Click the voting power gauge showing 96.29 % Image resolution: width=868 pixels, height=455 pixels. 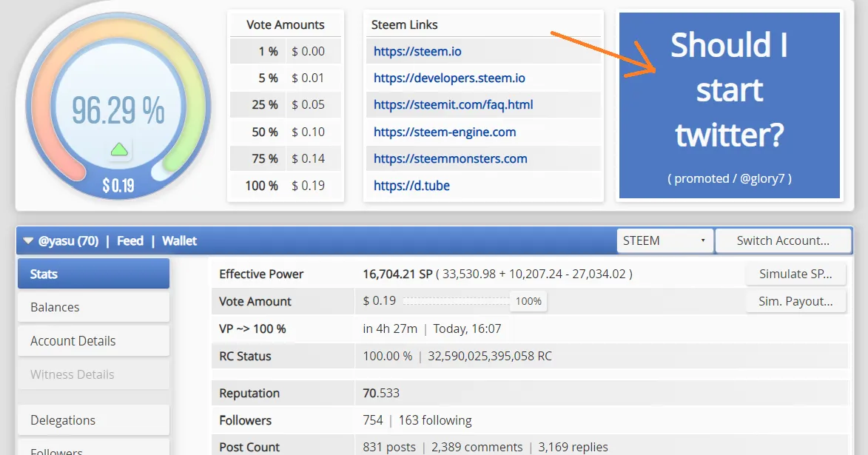pos(118,105)
